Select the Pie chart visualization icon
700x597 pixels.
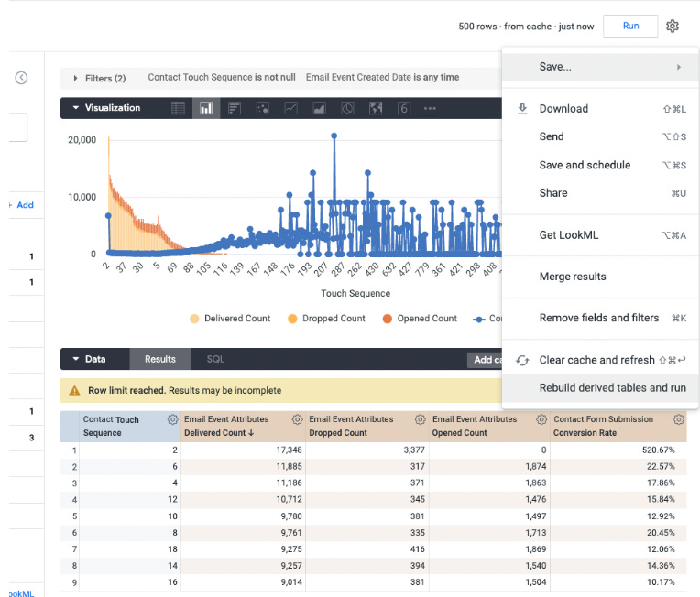pyautogui.click(x=347, y=108)
